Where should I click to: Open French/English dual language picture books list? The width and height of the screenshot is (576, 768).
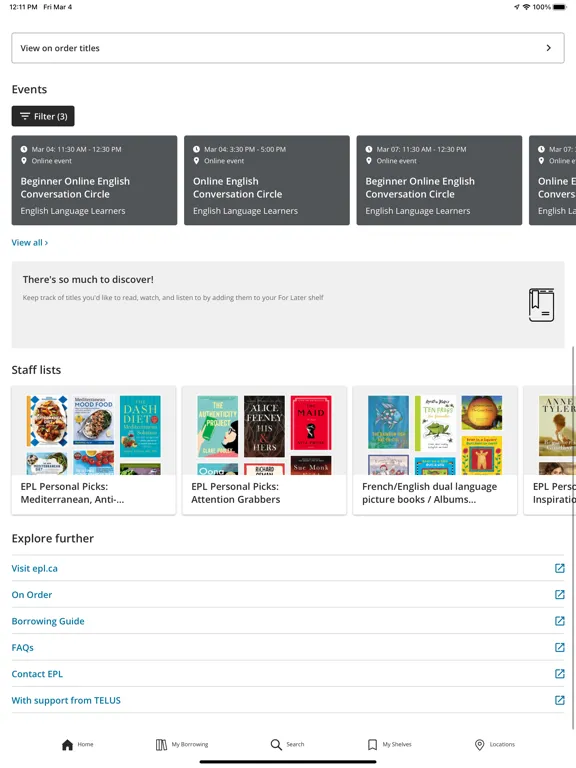click(435, 451)
